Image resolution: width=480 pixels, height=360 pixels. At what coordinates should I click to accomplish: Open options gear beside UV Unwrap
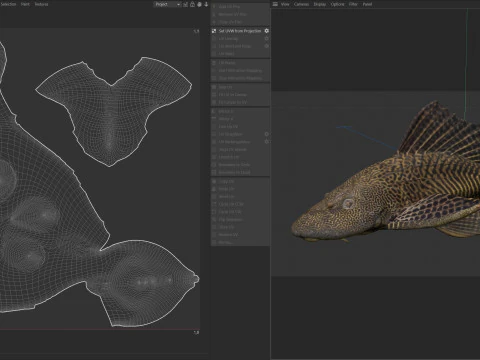pyautogui.click(x=266, y=39)
